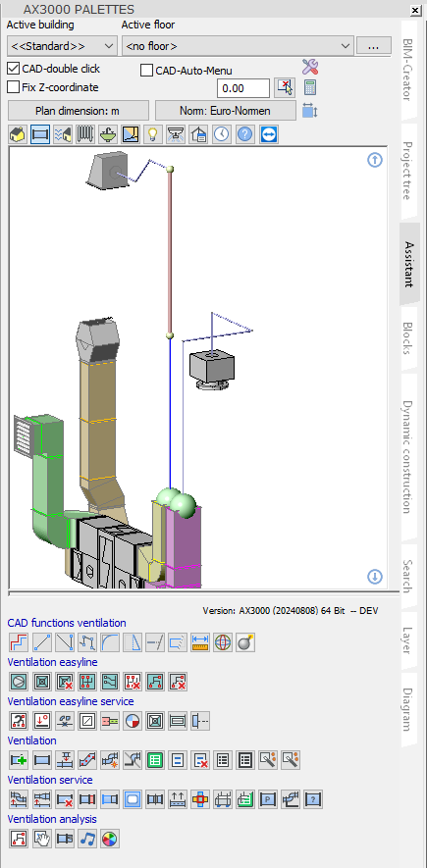This screenshot has height=868, width=427.
Task: Click the Norm: Euro-Normen button
Action: pos(226,111)
